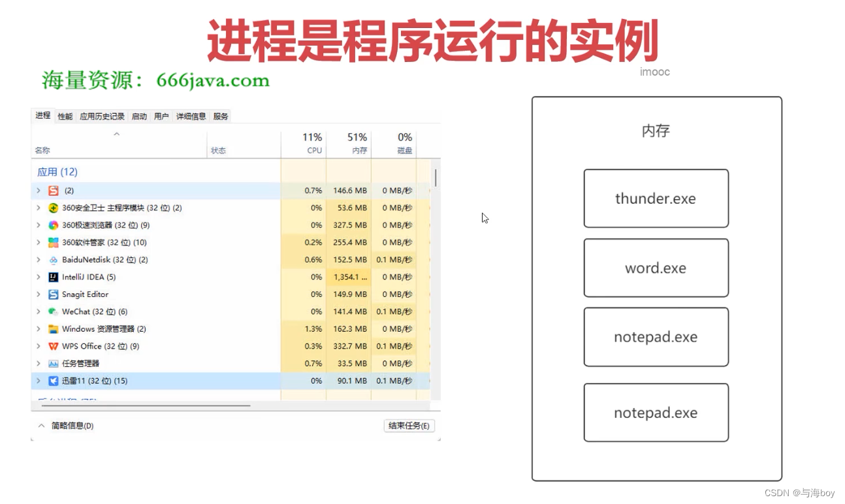Sort by the 内存 column header
Viewport: 845px width, 504px height.
(349, 144)
